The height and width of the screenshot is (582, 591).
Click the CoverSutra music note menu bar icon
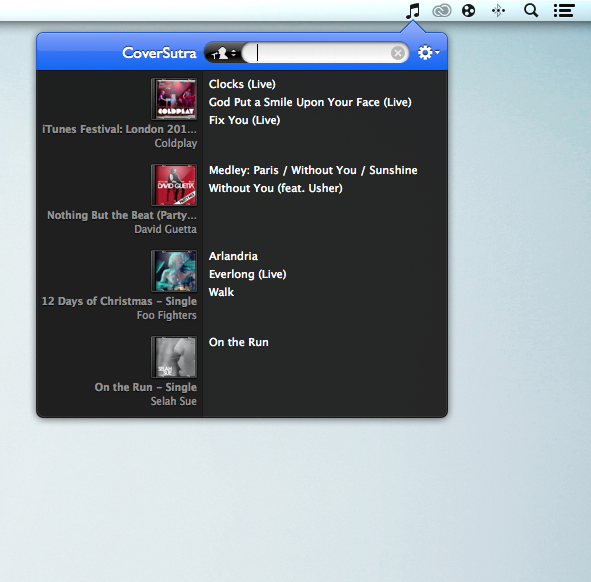coord(413,11)
